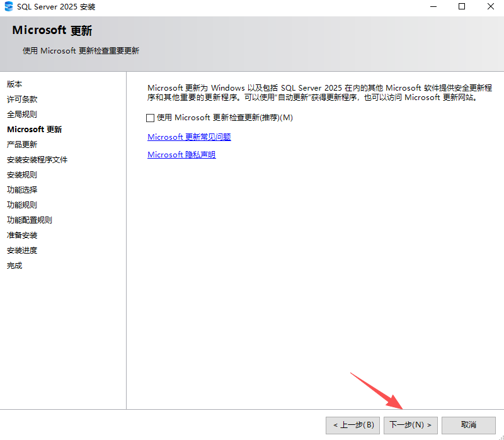Select the 安装规则 step
The width and height of the screenshot is (504, 440).
(x=20, y=174)
